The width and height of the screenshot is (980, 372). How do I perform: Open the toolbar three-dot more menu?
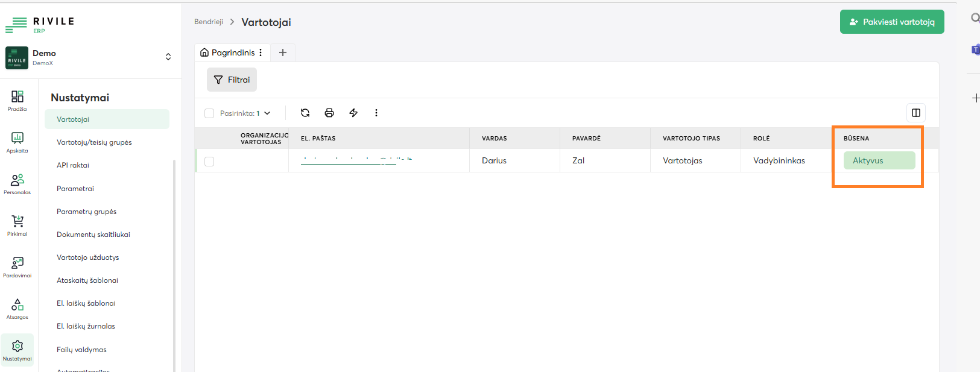point(376,113)
